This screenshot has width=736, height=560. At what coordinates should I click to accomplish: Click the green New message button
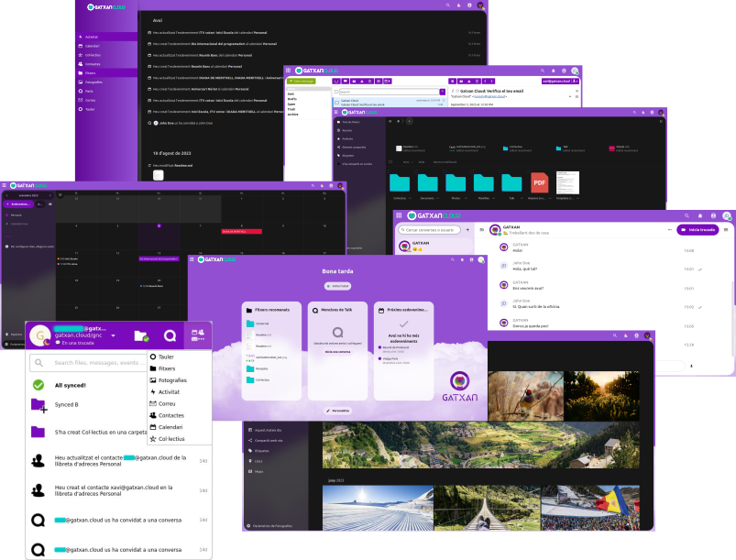[302, 82]
